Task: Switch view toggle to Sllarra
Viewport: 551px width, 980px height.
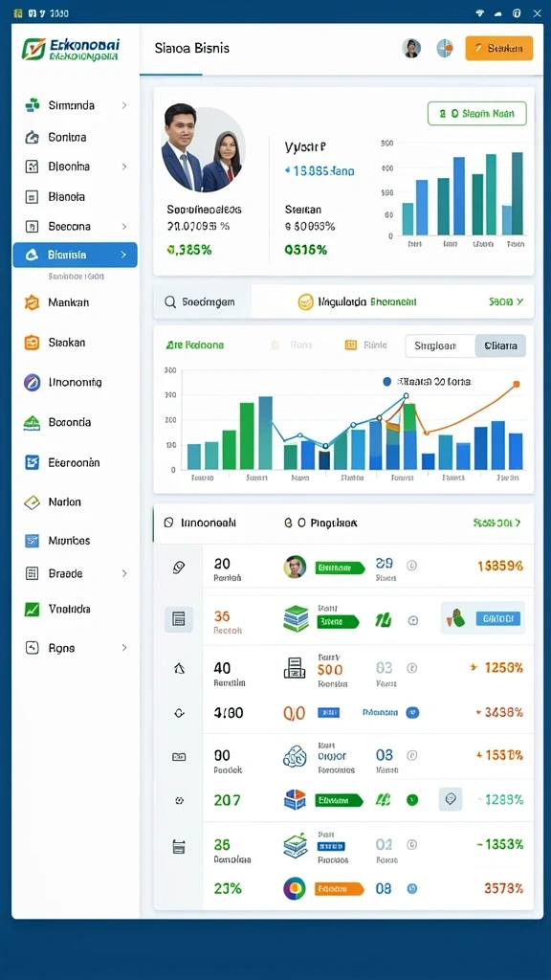Action: pos(500,345)
